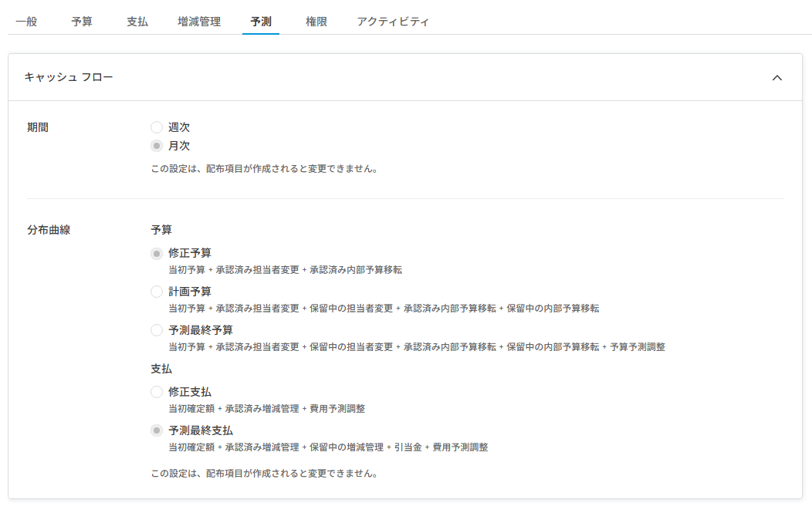Select the currently active 予測 tab
Image resolution: width=812 pixels, height=513 pixels.
(260, 22)
